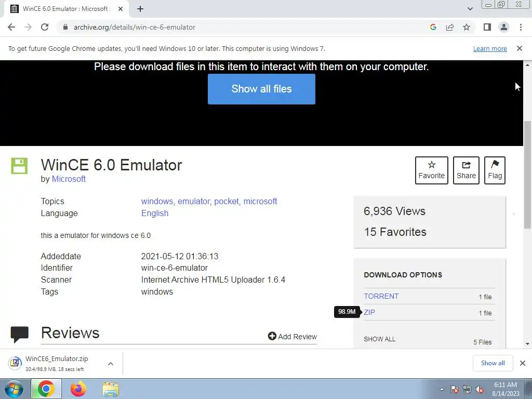Click the WinCE 6.0 Emulator title

point(111,165)
